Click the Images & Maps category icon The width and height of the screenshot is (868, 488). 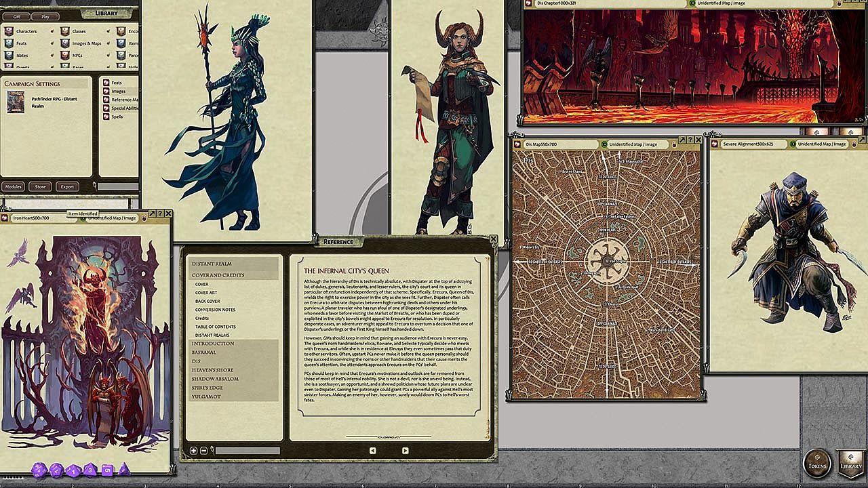click(64, 43)
